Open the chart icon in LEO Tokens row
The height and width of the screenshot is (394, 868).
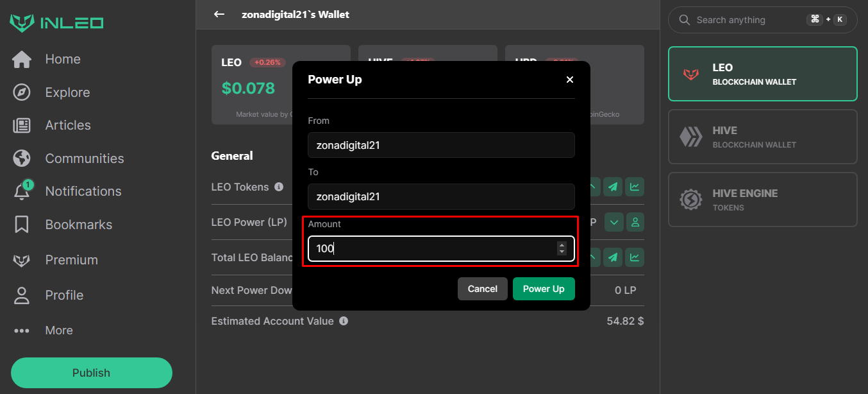[x=635, y=187]
